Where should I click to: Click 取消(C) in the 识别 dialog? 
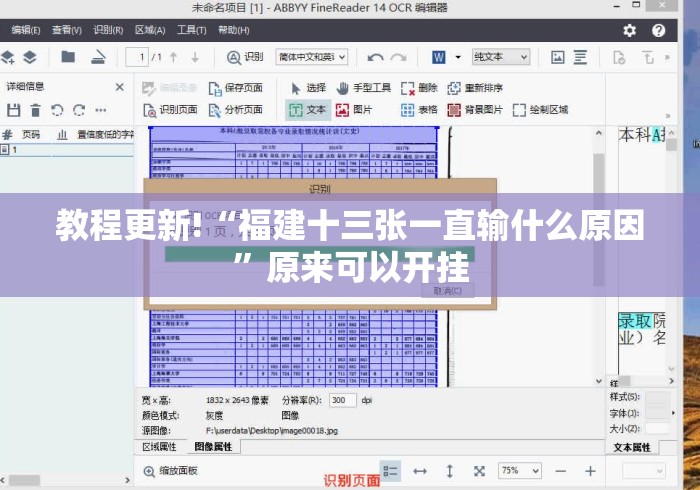point(448,291)
